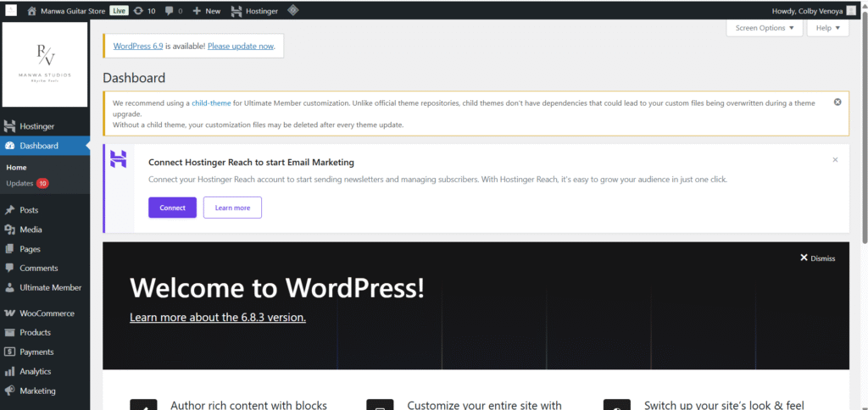
Task: Go to Updates submenu under Dashboard
Action: [x=19, y=184]
